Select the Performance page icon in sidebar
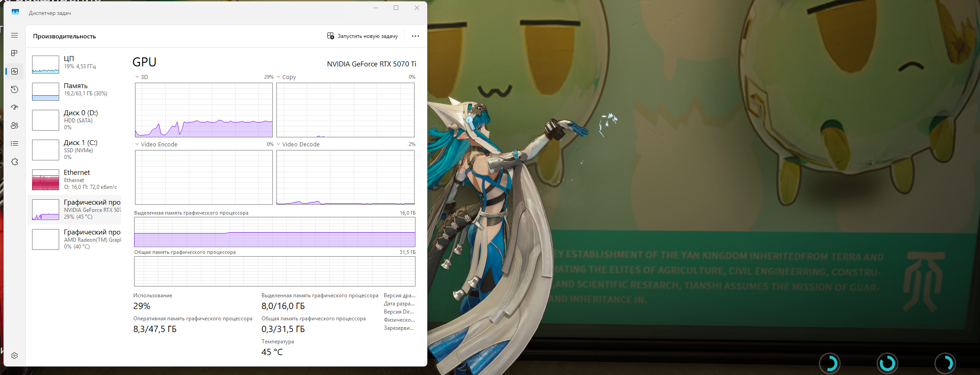The width and height of the screenshot is (980, 375). coord(14,71)
